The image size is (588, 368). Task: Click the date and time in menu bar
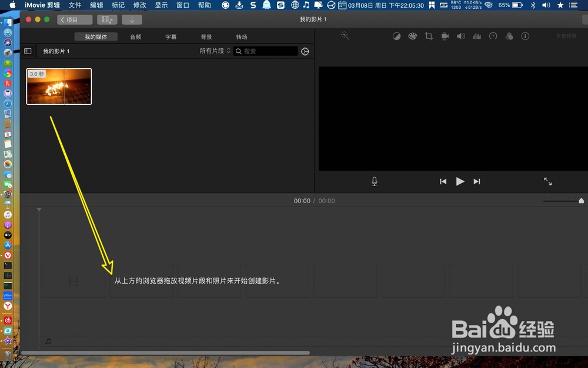click(x=386, y=5)
